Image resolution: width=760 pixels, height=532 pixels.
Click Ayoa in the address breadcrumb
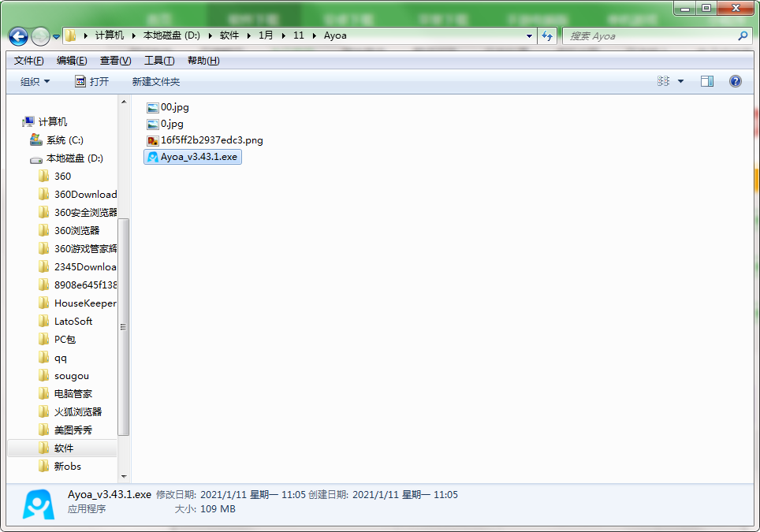335,35
